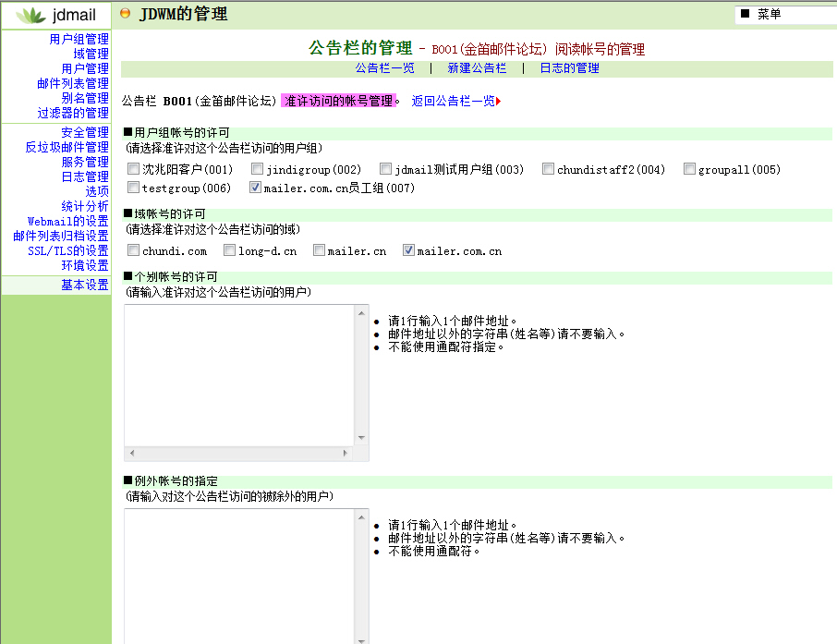Click left arrow of 个别帐号 horizontal scrollbar

(x=132, y=454)
